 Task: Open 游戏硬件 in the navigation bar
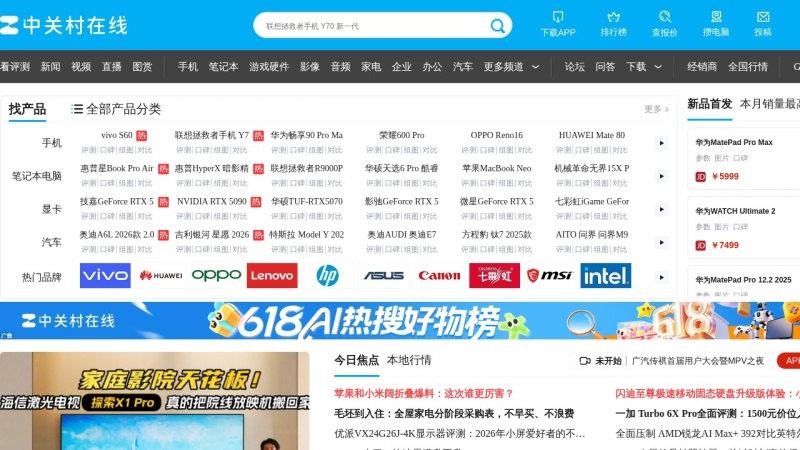(x=269, y=67)
